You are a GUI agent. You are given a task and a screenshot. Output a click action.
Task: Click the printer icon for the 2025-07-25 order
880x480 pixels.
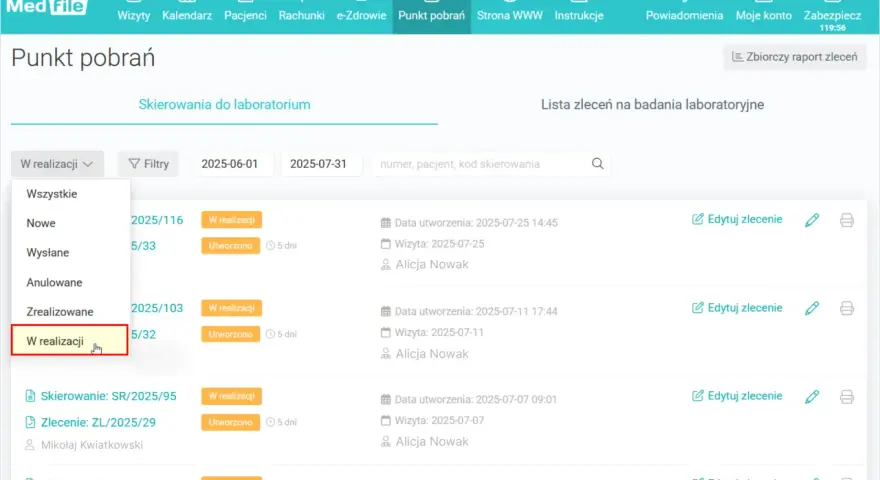click(x=847, y=220)
